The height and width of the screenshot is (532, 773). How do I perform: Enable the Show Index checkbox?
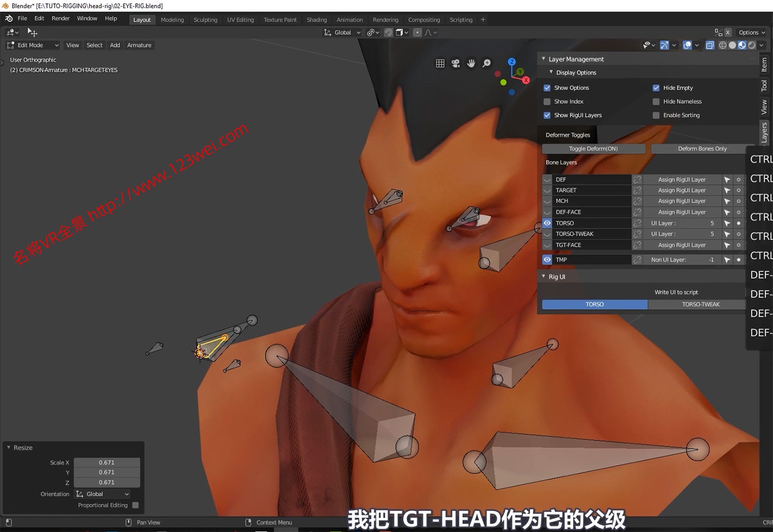547,101
